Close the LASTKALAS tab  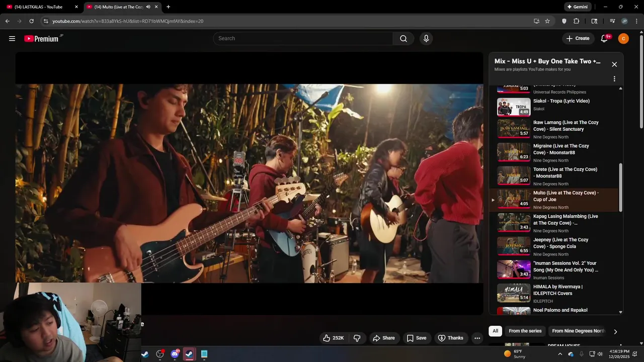76,7
